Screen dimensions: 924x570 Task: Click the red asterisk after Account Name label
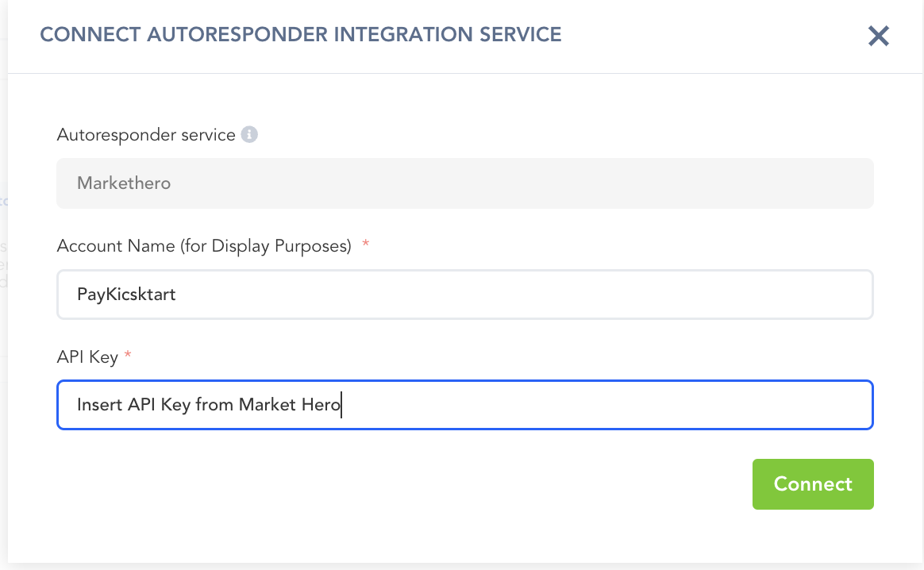coord(365,245)
